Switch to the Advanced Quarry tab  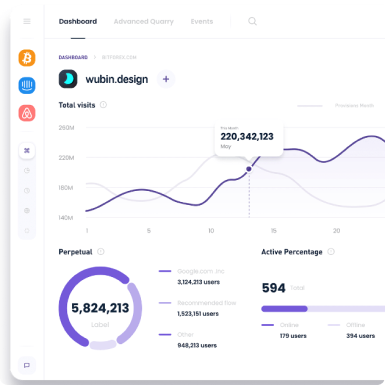(x=144, y=22)
